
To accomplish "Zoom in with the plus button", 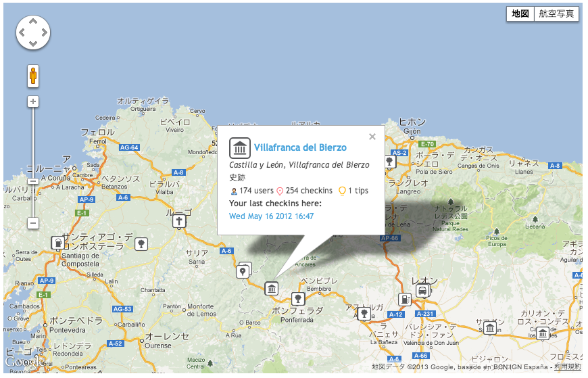I will click(x=33, y=101).
